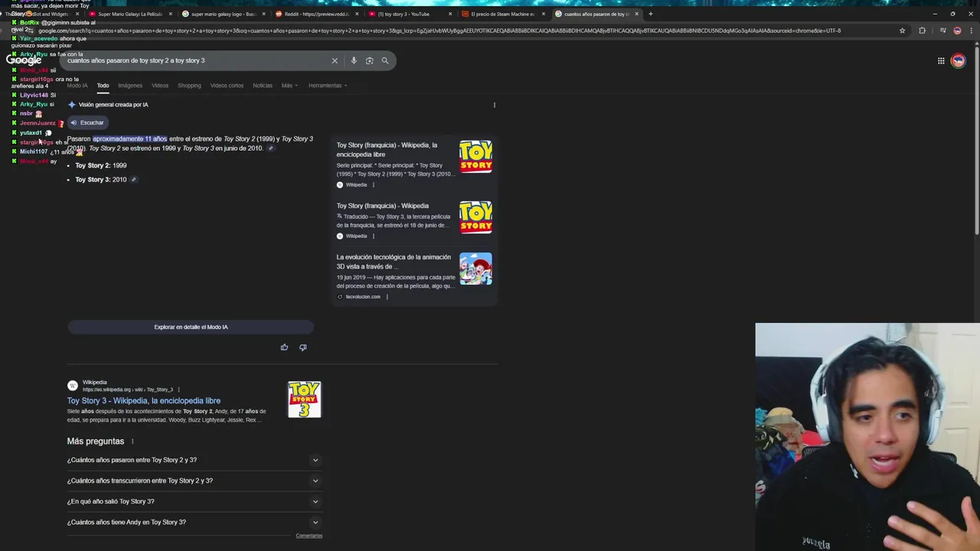
Task: Bookmark this page with the star icon
Action: click(x=903, y=31)
